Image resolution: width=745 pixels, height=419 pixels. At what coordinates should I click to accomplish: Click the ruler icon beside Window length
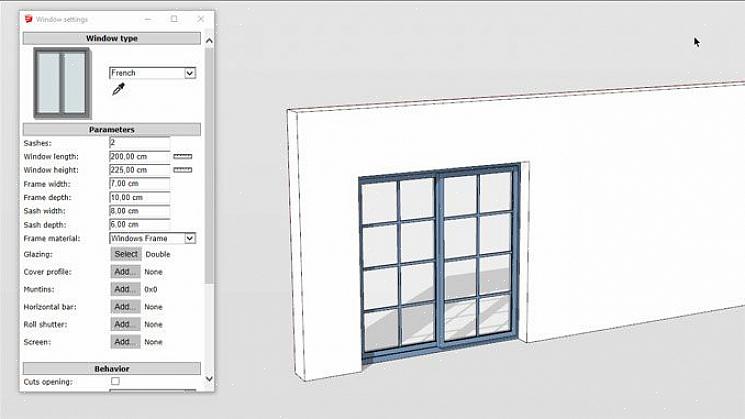(x=183, y=157)
